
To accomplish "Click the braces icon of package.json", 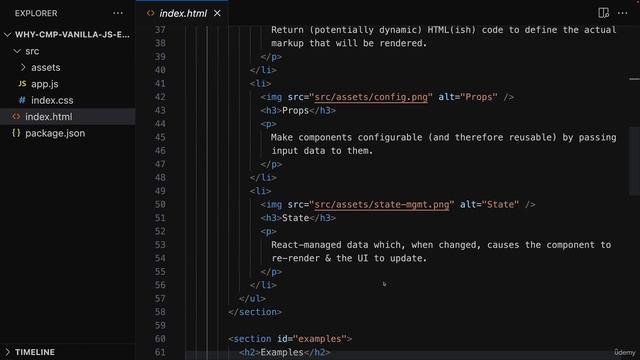I will [x=16, y=133].
